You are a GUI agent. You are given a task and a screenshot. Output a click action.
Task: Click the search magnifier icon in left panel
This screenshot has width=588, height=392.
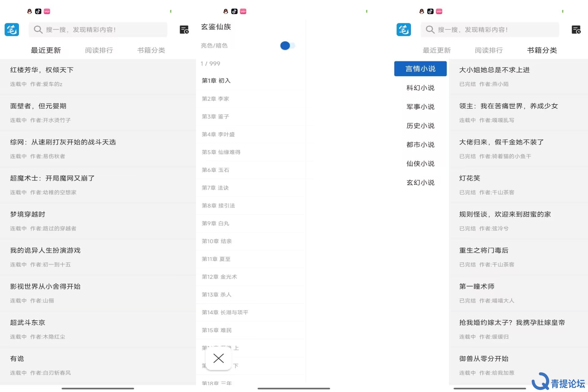(x=38, y=30)
